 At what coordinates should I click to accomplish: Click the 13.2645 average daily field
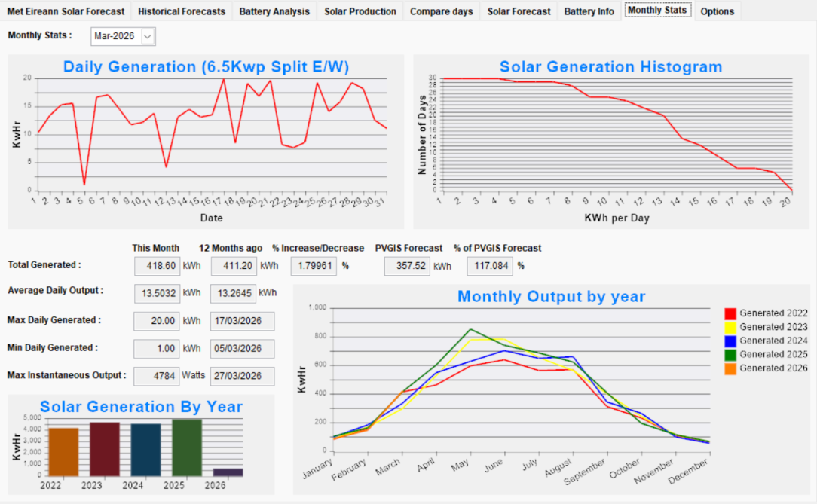pos(234,294)
